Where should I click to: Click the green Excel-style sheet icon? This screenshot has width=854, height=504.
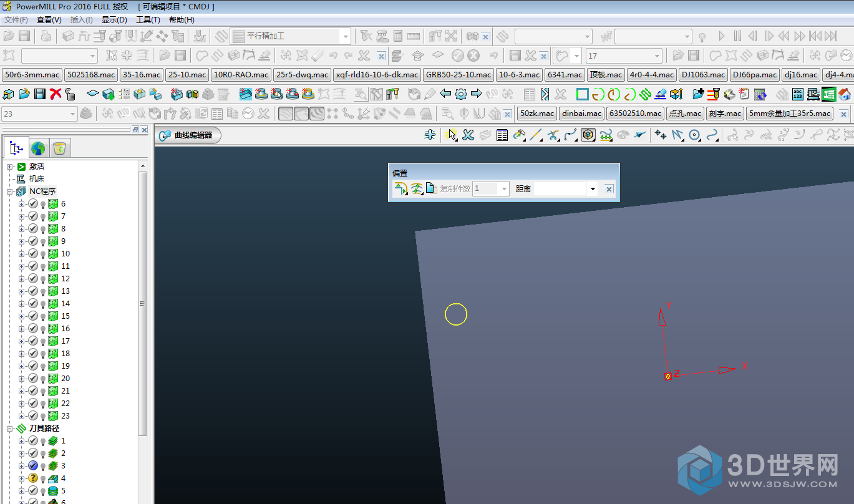[829, 94]
